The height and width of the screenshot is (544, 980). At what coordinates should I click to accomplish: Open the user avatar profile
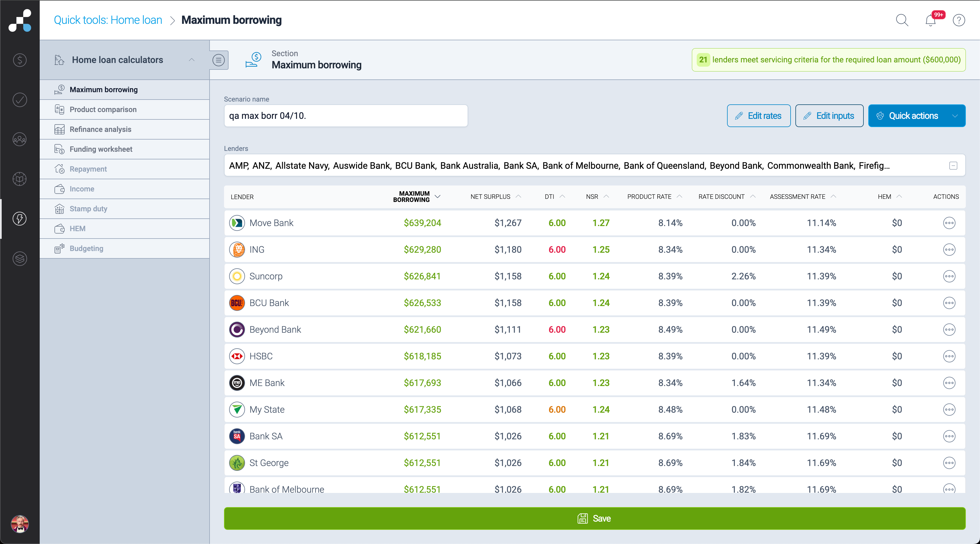click(x=20, y=524)
